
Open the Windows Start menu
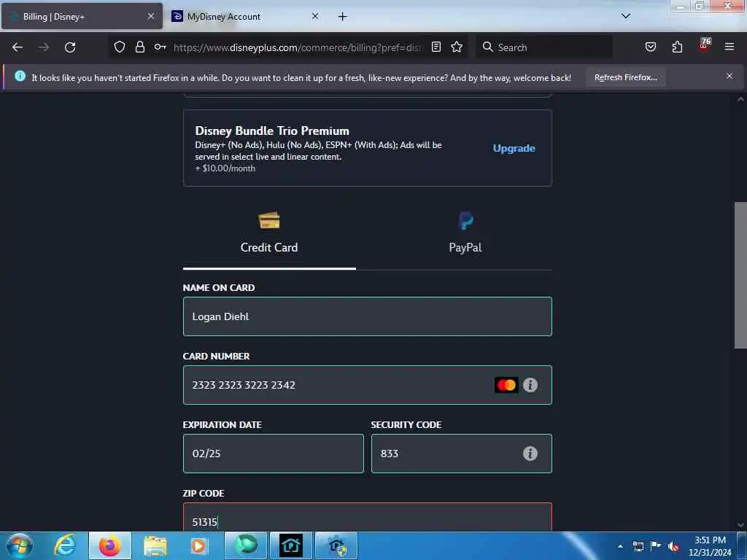[x=20, y=545]
